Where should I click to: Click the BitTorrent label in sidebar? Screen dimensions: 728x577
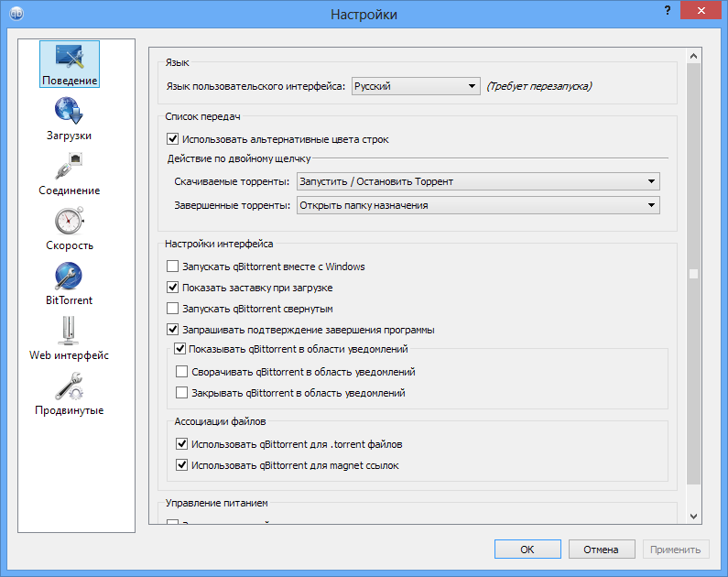[69, 300]
